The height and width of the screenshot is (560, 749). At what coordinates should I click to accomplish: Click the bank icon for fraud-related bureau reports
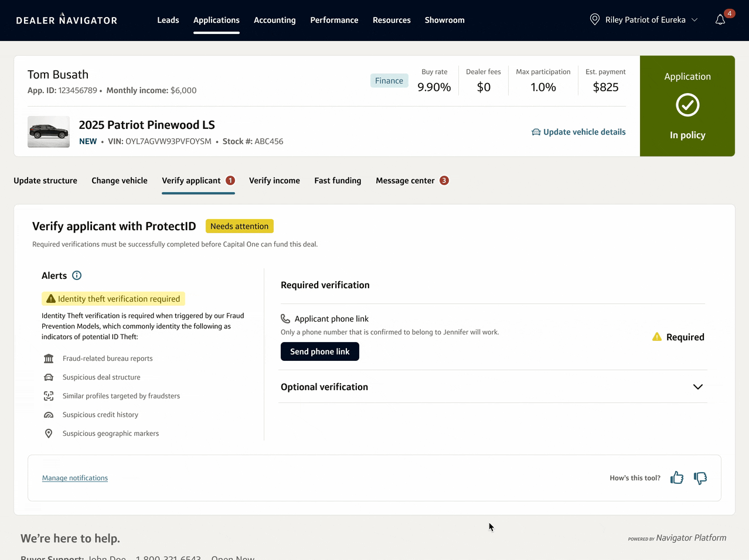point(49,358)
